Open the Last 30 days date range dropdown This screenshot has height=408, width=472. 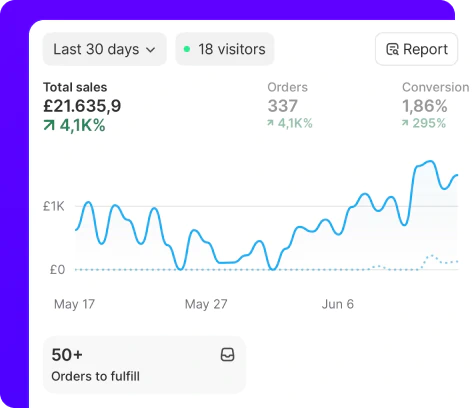(x=105, y=49)
